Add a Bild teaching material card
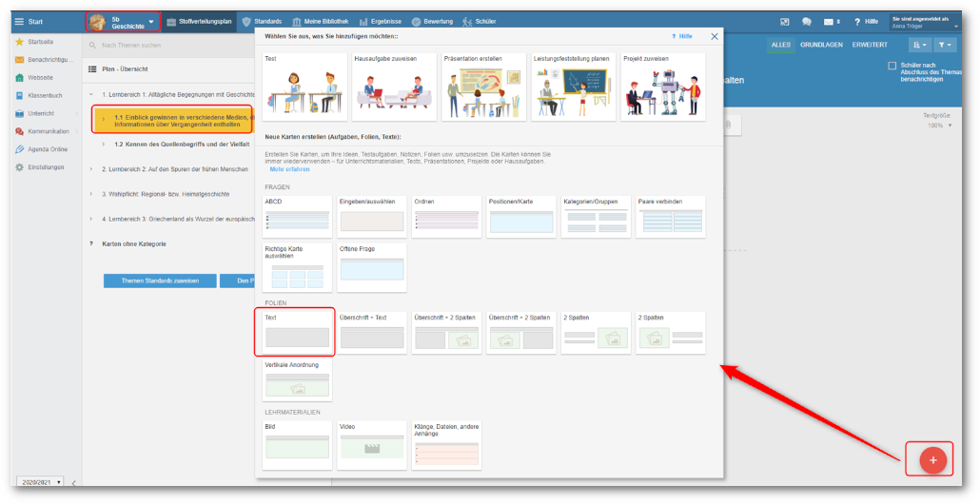Viewport: 980px width, 504px height. coord(298,445)
